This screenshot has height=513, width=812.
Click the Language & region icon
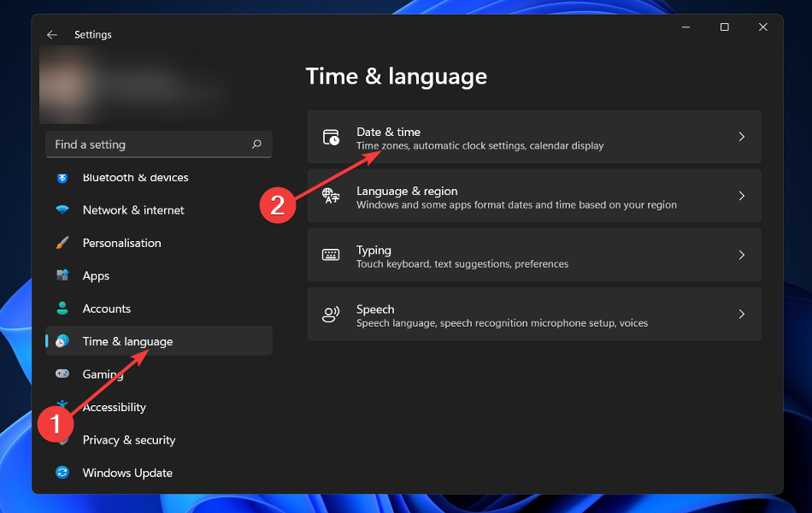(331, 196)
